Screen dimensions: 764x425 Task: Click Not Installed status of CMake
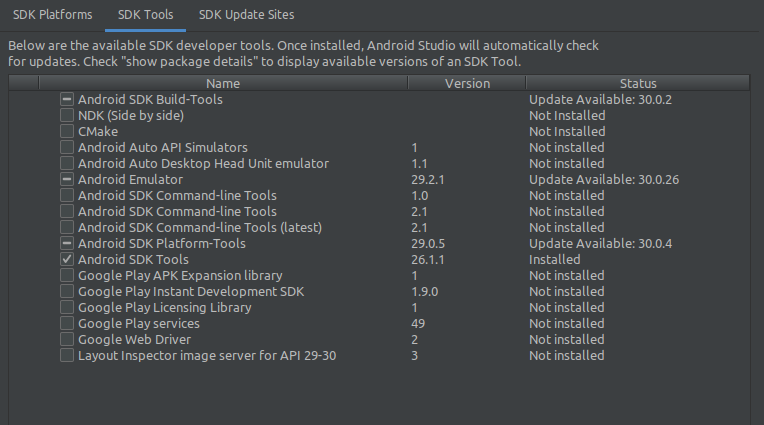click(x=567, y=132)
